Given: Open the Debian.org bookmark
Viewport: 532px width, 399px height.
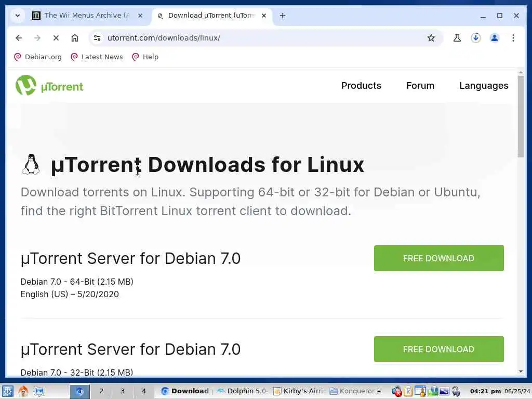Looking at the screenshot, I should [38, 57].
